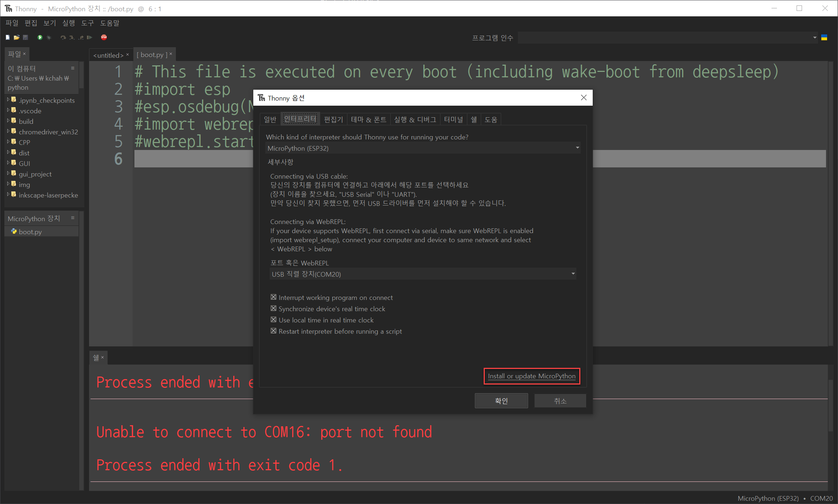Disable Restart interpreter before running a script
Image resolution: width=838 pixels, height=504 pixels.
[273, 331]
